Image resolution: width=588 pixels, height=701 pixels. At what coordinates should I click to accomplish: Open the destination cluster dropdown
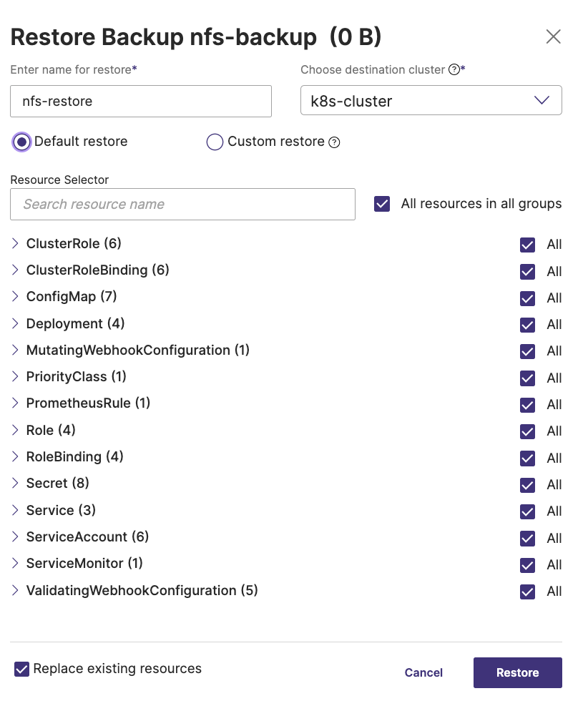coord(431,101)
